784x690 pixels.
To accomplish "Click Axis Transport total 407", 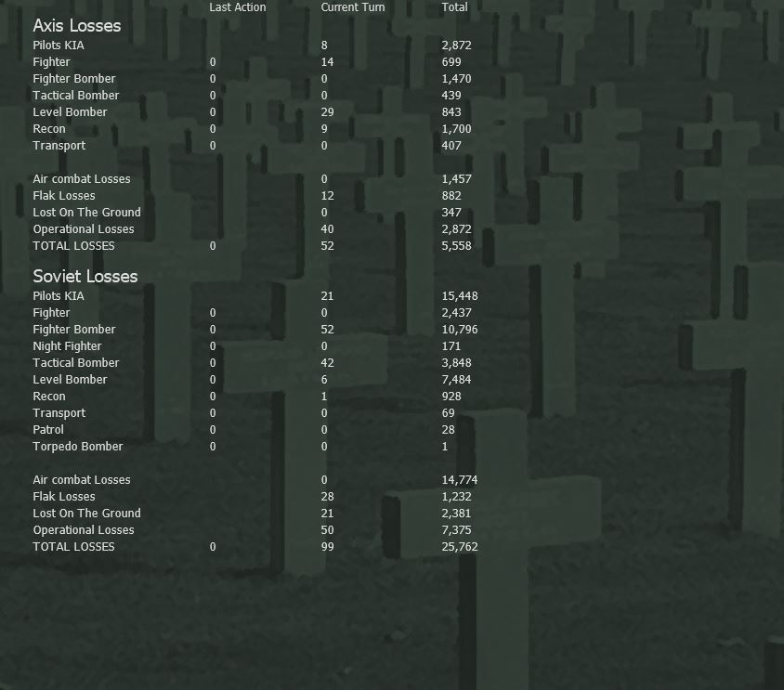I will click(x=451, y=146).
